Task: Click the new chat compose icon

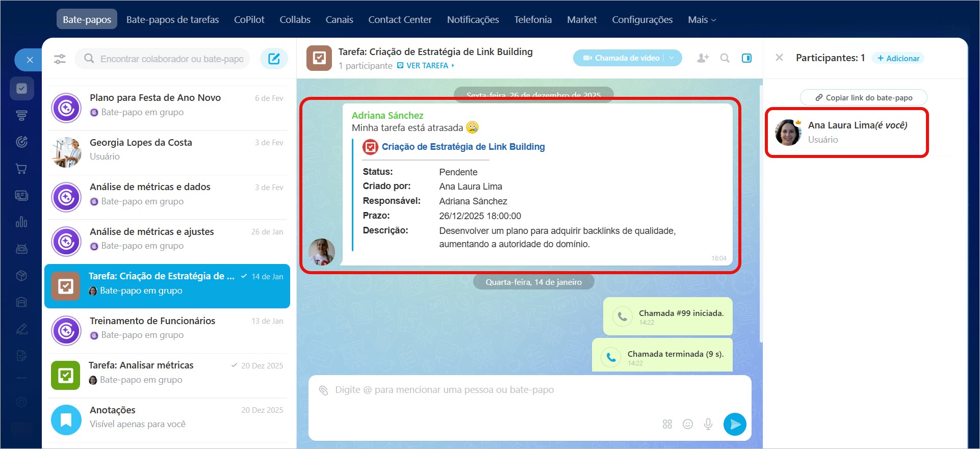Action: [274, 59]
